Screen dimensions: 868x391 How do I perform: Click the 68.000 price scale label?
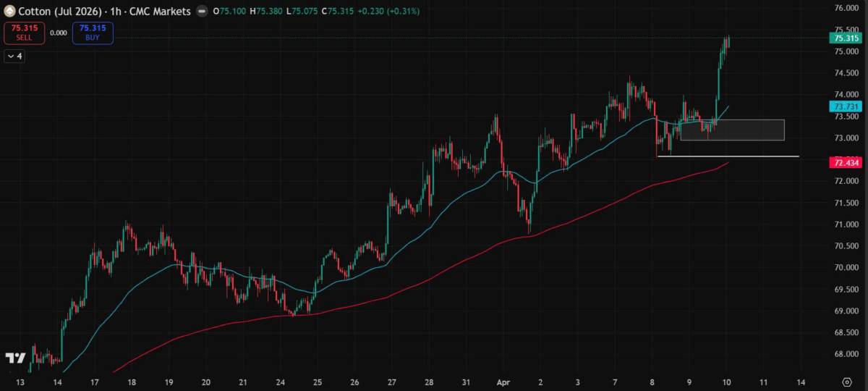846,354
